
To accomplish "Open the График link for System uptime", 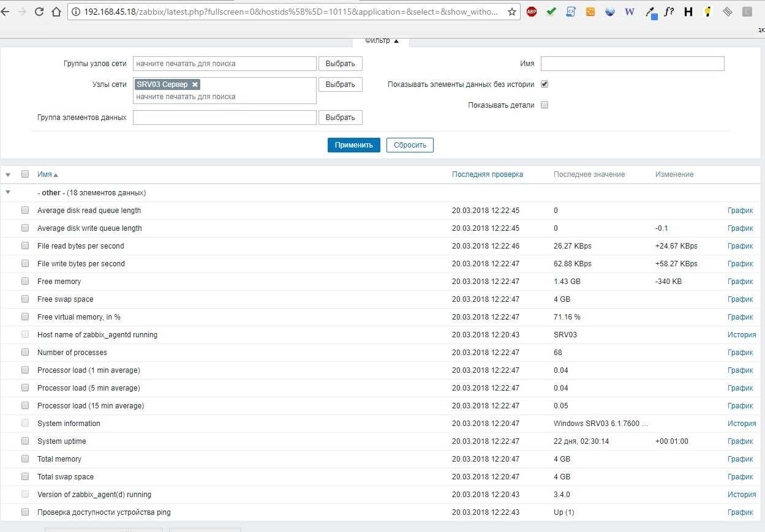I will [740, 441].
